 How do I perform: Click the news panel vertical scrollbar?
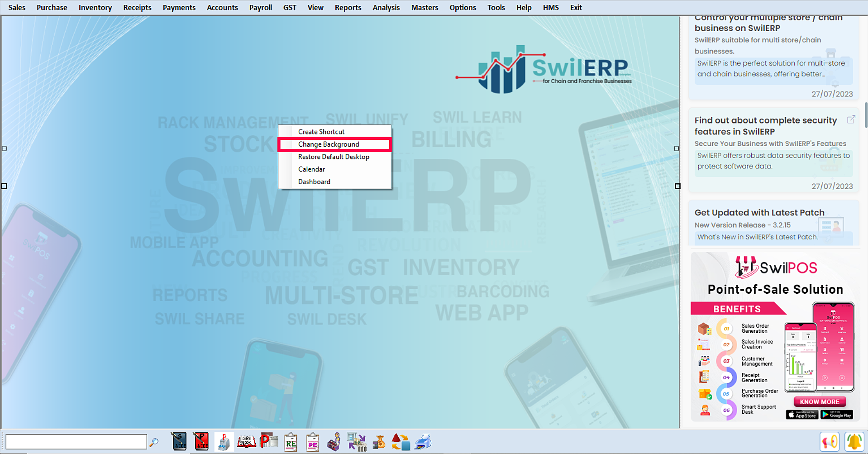point(866,115)
